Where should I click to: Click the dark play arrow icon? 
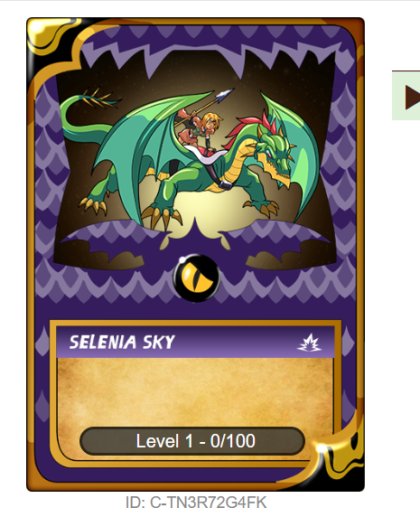[x=412, y=98]
